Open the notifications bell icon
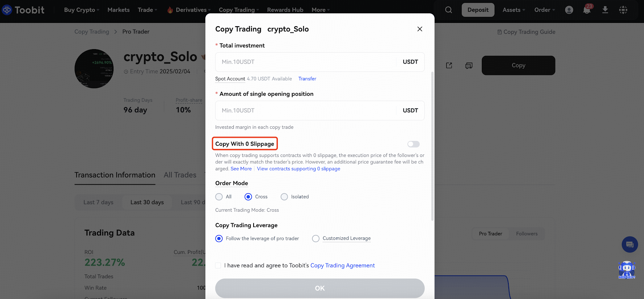 pos(587,10)
